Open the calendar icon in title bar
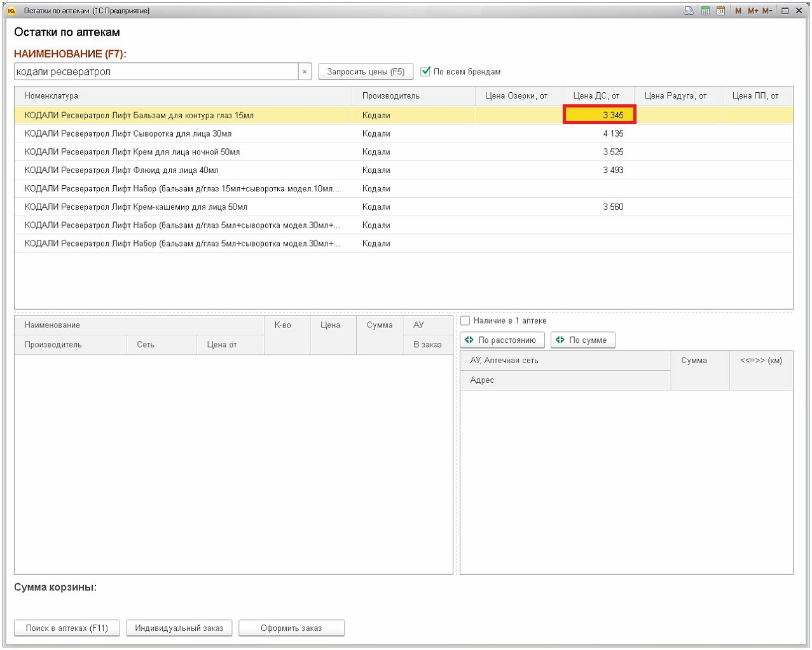The width and height of the screenshot is (812, 650). point(720,11)
